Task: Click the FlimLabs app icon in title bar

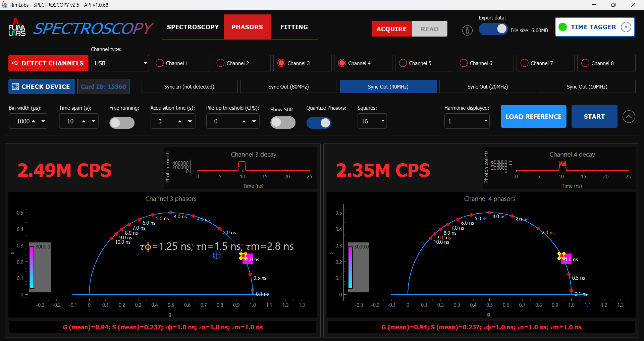Action: (x=4, y=5)
